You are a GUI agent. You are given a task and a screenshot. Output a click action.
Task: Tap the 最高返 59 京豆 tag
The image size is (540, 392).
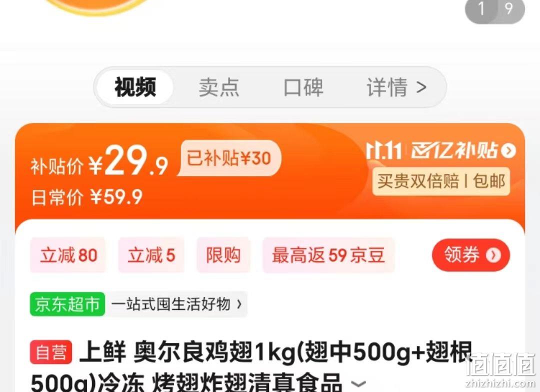point(328,255)
